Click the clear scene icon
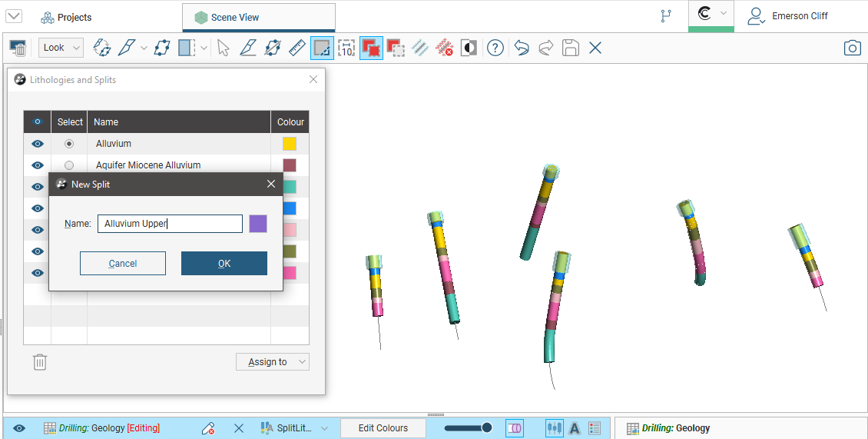Image resolution: width=868 pixels, height=439 pixels. [18, 48]
